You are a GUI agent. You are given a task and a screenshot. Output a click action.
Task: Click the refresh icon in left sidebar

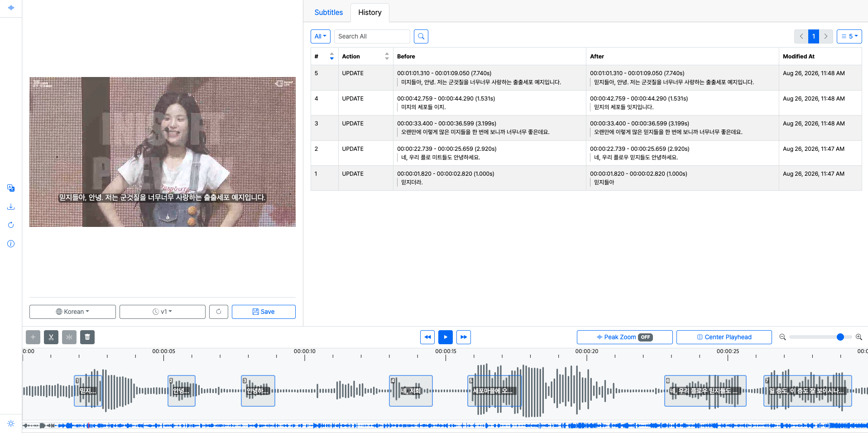point(11,225)
